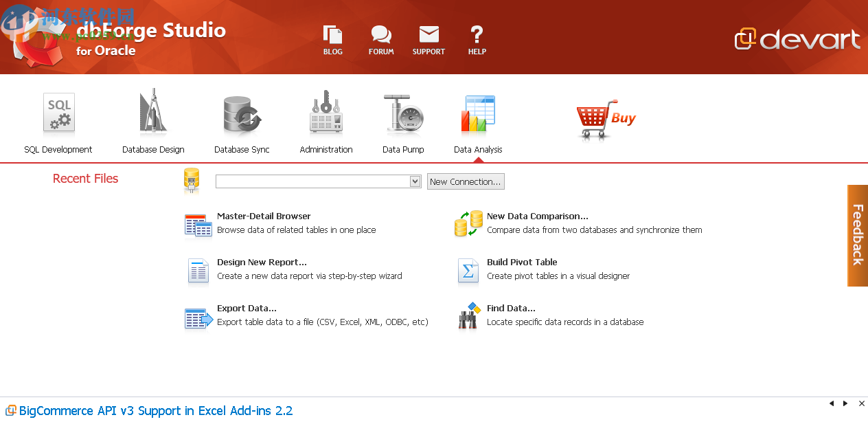Image resolution: width=868 pixels, height=424 pixels.
Task: Open the Feedback side panel
Action: (857, 235)
